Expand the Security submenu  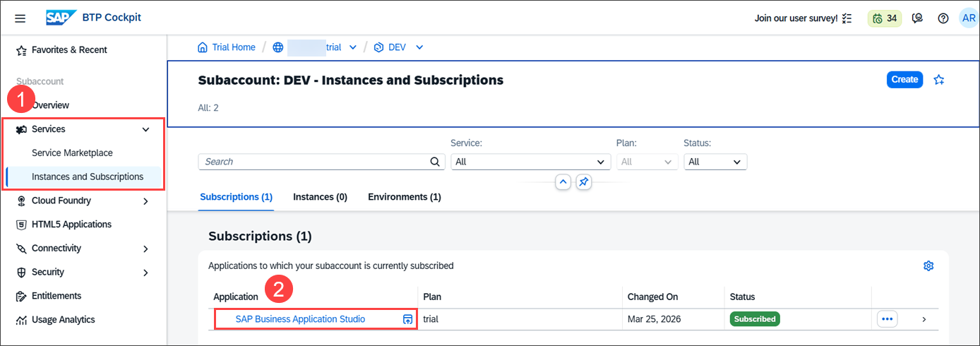pyautogui.click(x=146, y=273)
